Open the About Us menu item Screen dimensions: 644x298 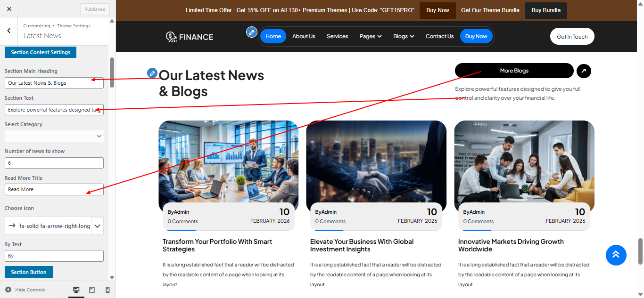pos(304,36)
